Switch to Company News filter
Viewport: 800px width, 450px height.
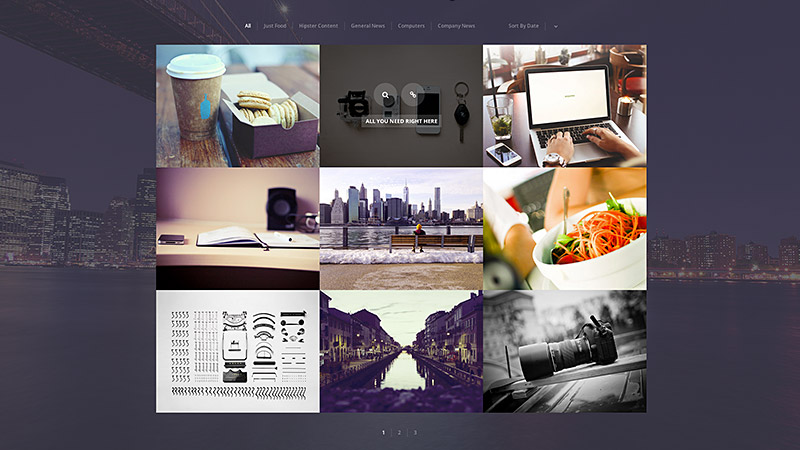[456, 26]
